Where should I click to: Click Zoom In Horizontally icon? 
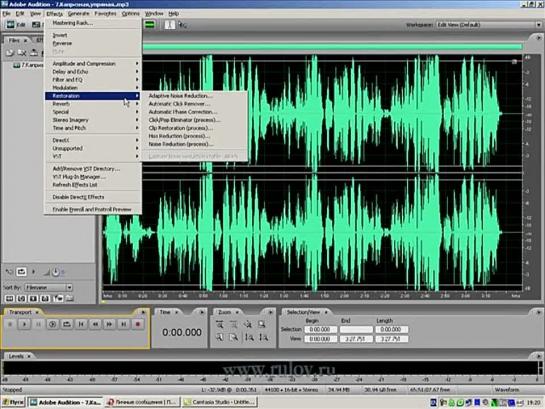220,324
